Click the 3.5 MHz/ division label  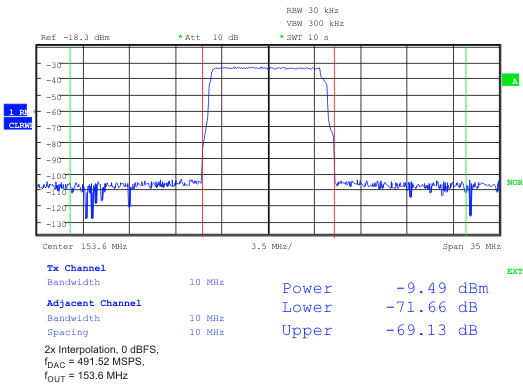tap(272, 247)
